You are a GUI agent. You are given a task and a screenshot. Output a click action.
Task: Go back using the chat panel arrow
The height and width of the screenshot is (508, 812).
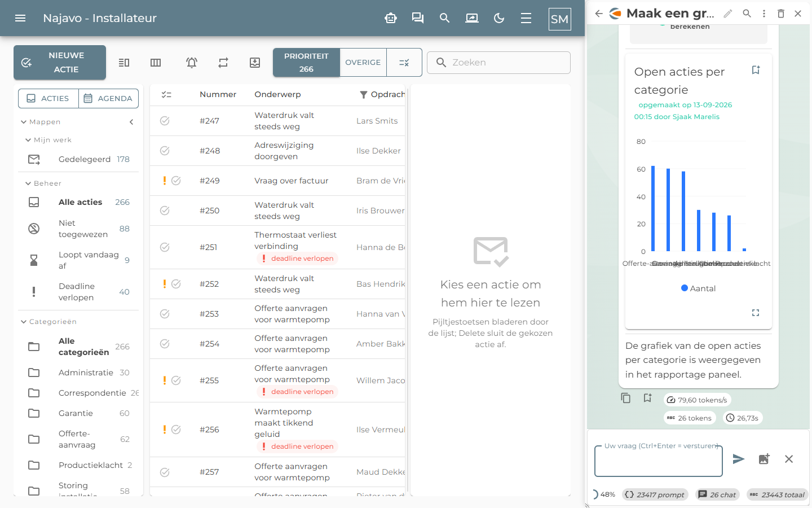point(599,14)
